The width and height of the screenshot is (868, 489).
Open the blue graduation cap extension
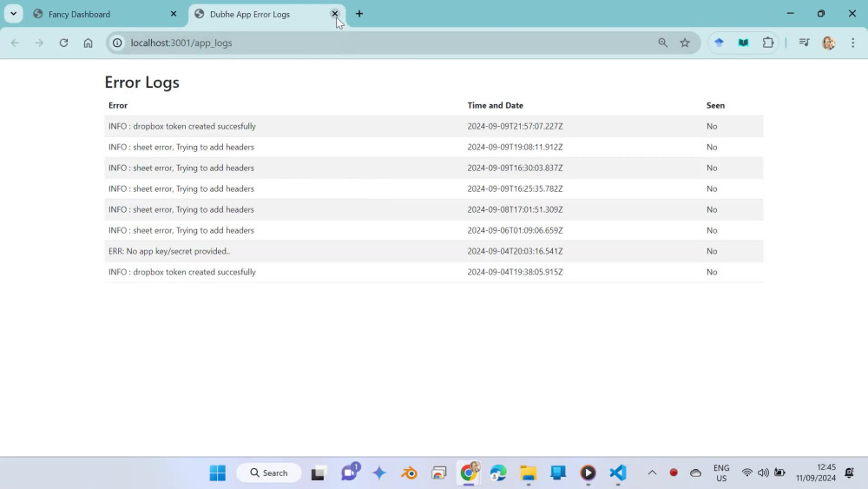pos(719,43)
